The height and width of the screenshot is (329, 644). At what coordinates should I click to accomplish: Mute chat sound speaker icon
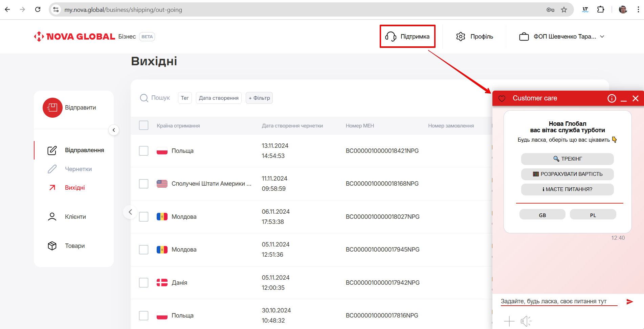(x=526, y=321)
